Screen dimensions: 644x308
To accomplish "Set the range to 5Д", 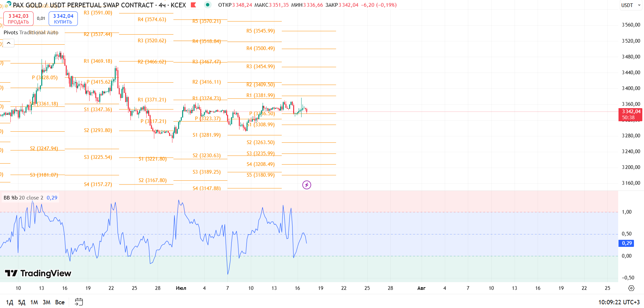I will (x=22, y=302).
